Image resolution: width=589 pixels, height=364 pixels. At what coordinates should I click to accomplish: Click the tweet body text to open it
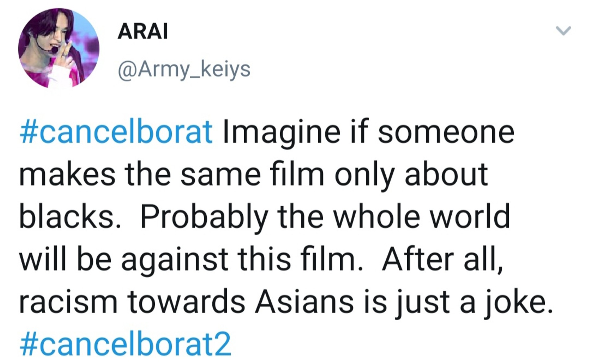[x=279, y=217]
